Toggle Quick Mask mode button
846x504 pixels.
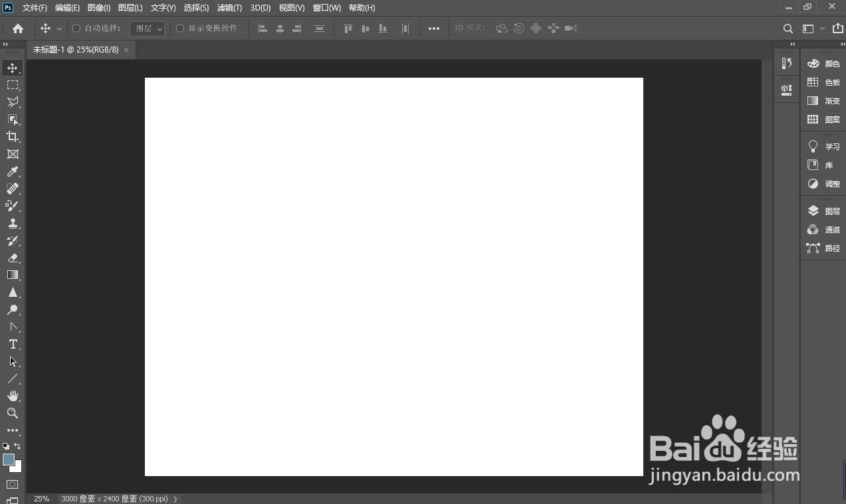[13, 485]
